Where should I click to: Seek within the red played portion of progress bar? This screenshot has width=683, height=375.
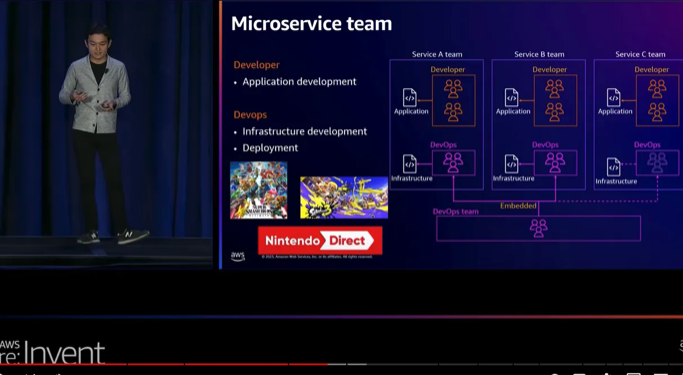pyautogui.click(x=163, y=364)
